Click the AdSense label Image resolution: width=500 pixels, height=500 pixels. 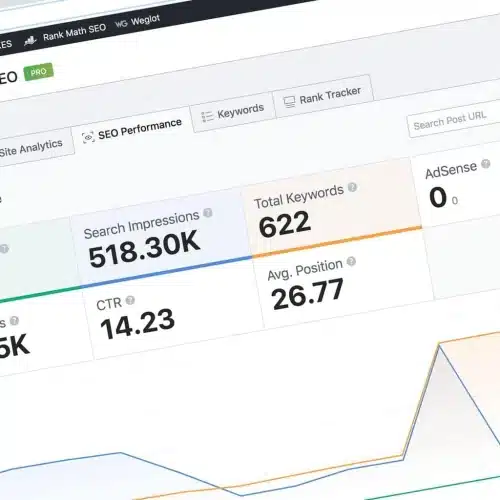(451, 170)
